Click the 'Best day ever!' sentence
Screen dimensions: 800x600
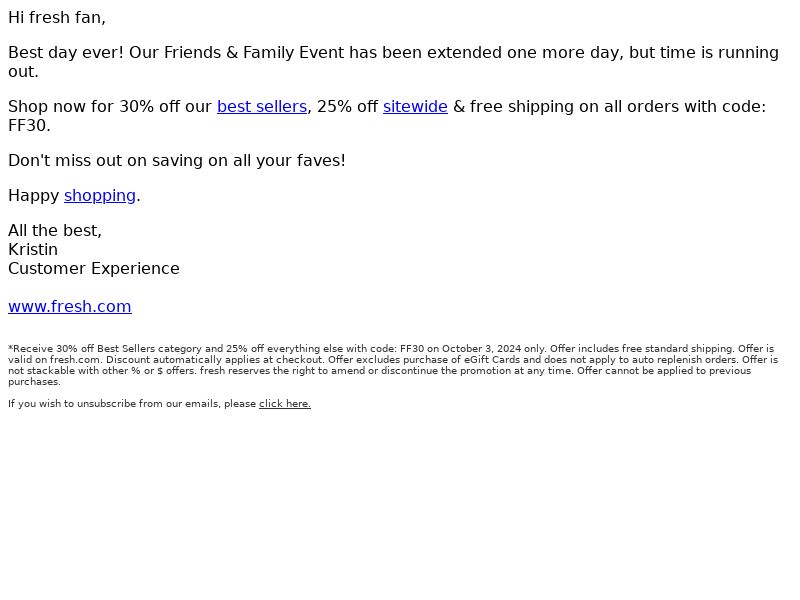[66, 53]
